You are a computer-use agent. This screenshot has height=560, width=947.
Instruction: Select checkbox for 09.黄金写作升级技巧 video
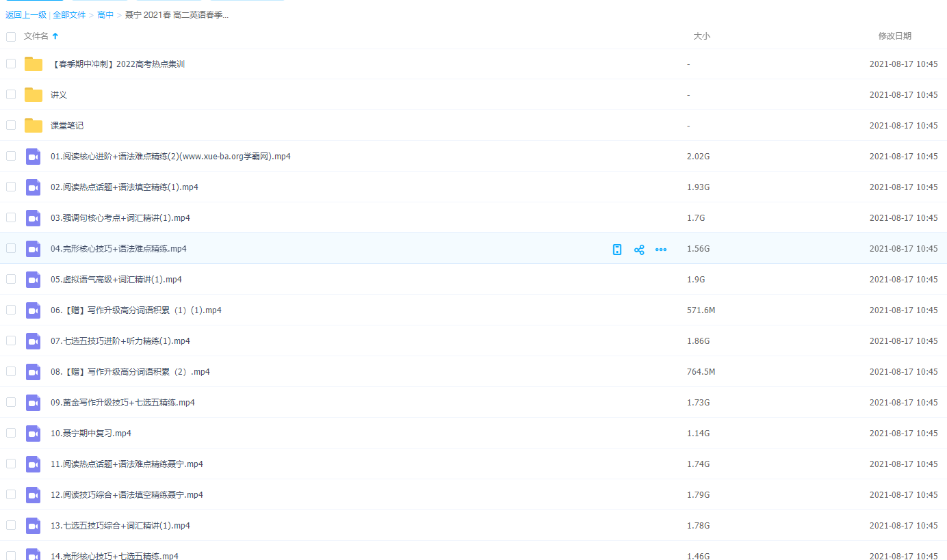(11, 402)
